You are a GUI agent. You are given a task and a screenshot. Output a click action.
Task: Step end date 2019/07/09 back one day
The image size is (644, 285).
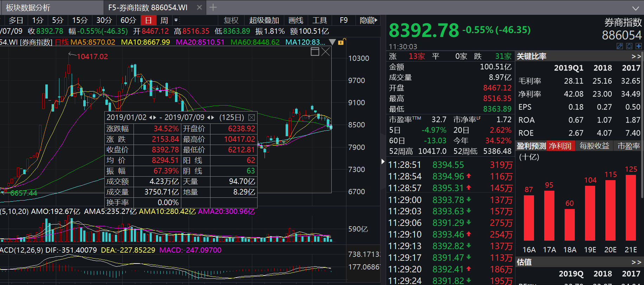209,118
